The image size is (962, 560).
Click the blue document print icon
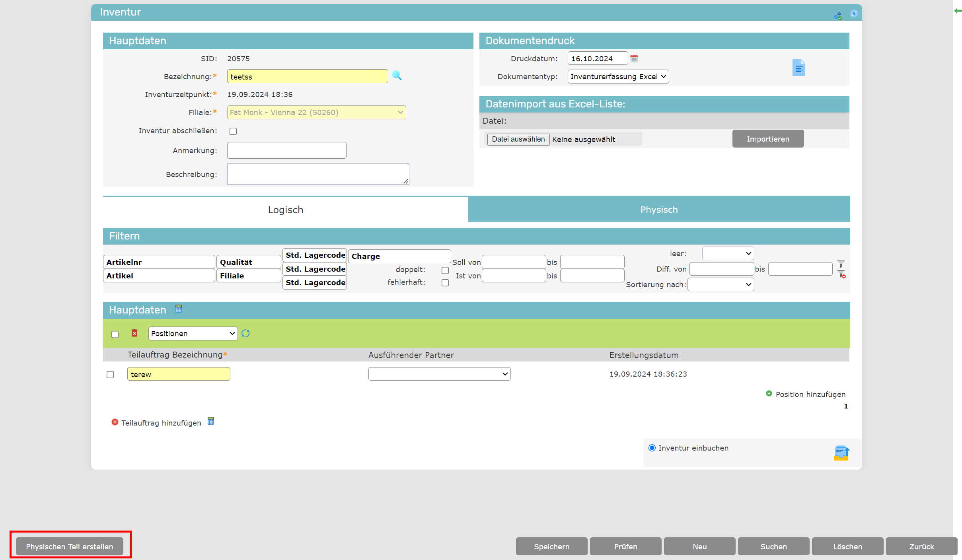(x=798, y=68)
